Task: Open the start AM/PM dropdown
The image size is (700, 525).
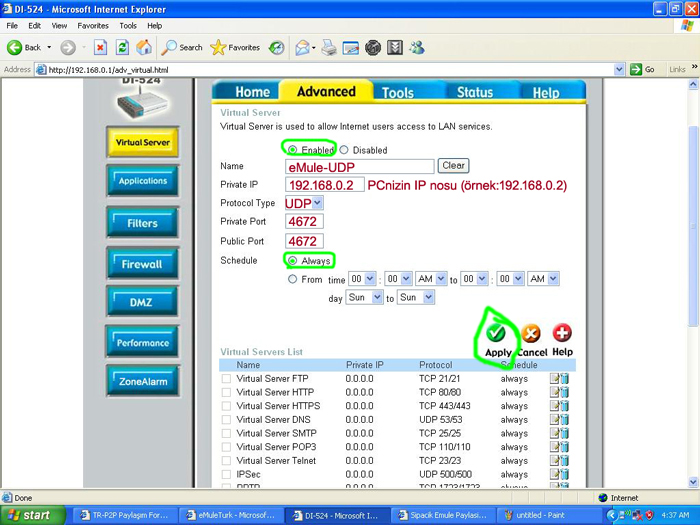Action: 431,279
